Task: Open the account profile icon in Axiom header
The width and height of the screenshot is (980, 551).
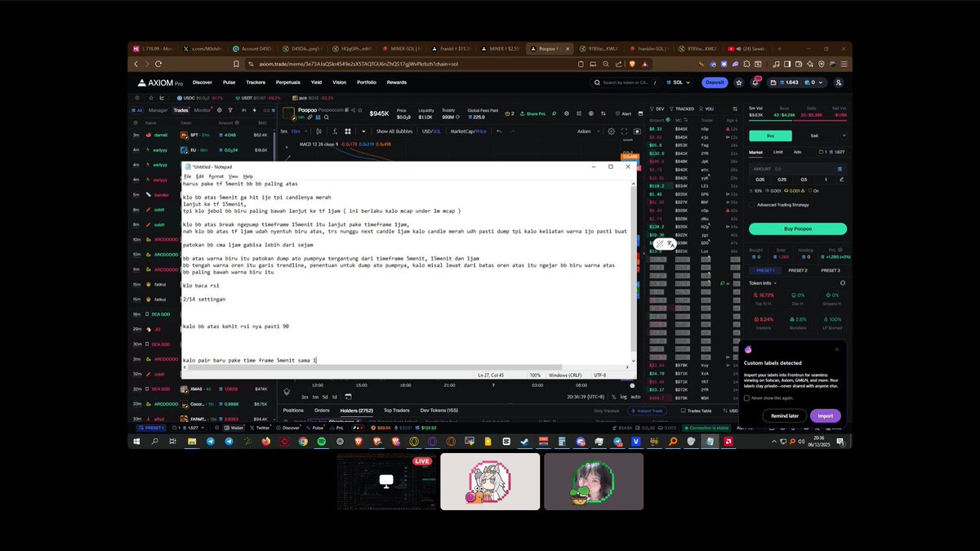Action: click(x=839, y=82)
